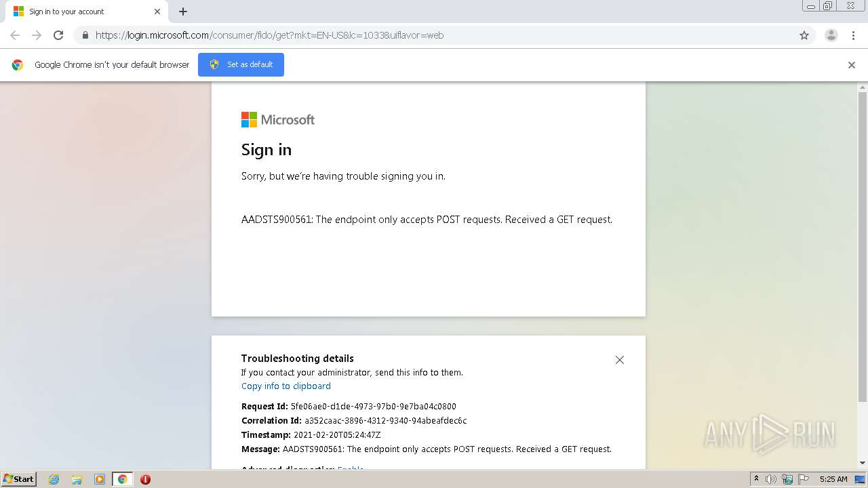Image resolution: width=868 pixels, height=488 pixels.
Task: Show hidden tray icons arrow
Action: coord(756,479)
